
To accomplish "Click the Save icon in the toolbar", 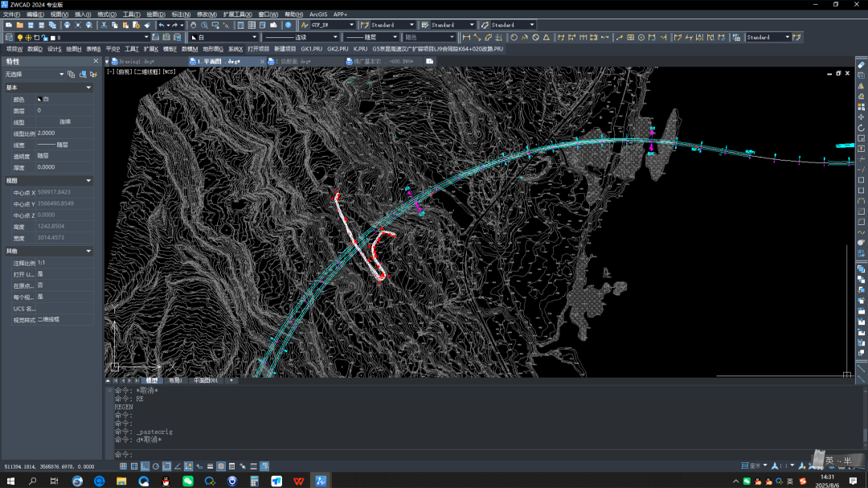I will coord(31,26).
